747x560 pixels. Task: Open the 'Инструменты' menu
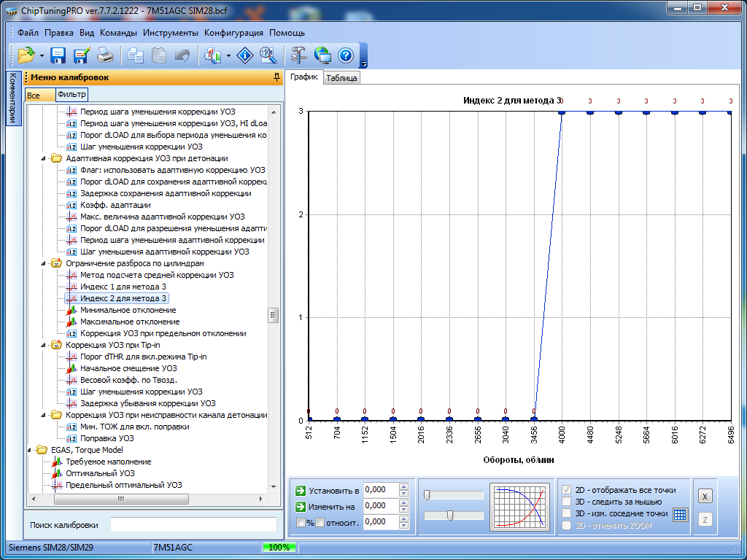pyautogui.click(x=170, y=33)
